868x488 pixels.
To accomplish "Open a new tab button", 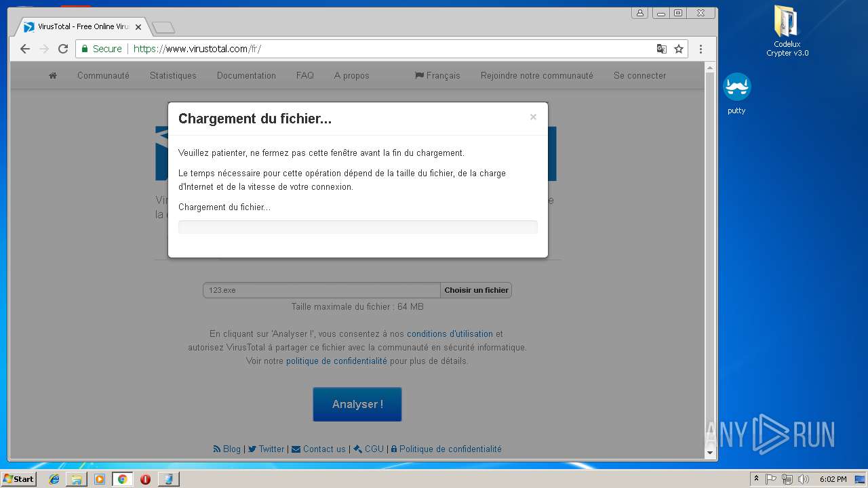I will [163, 27].
